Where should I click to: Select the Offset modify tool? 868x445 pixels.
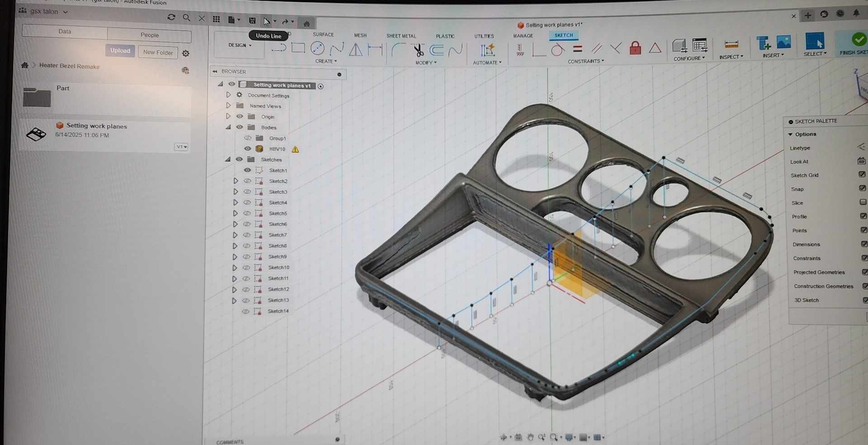(436, 50)
